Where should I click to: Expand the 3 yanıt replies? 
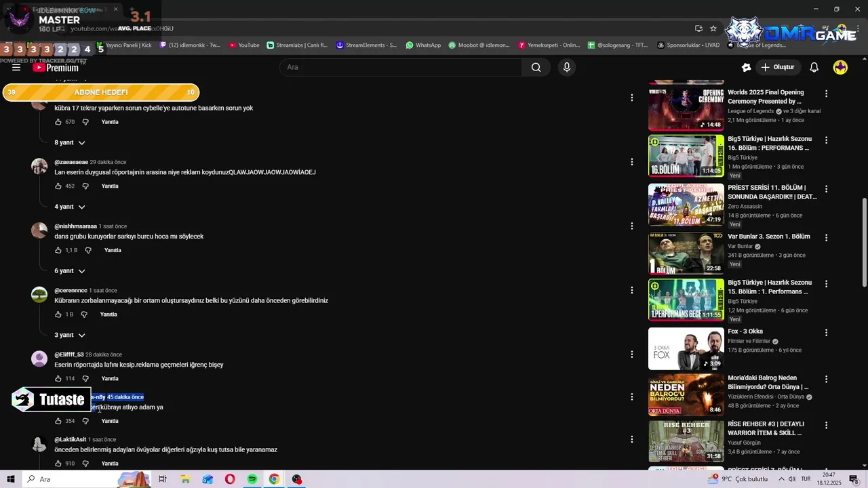pos(70,335)
